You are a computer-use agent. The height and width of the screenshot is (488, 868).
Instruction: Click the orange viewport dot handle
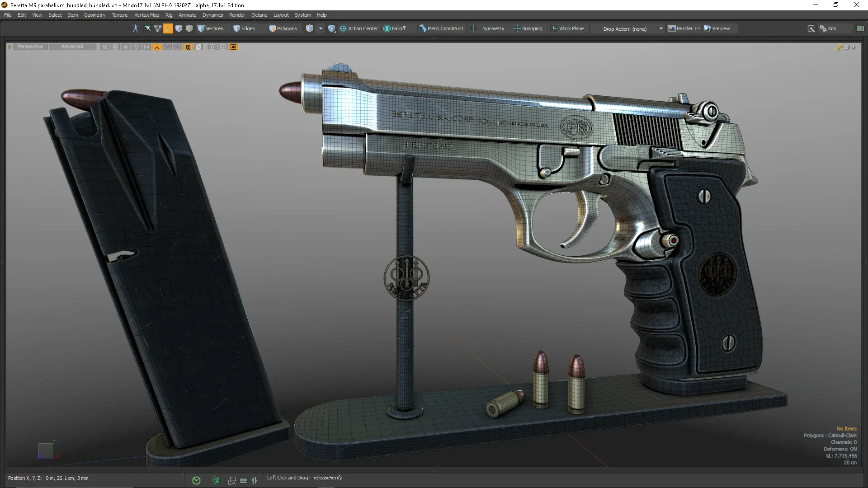tap(9, 47)
